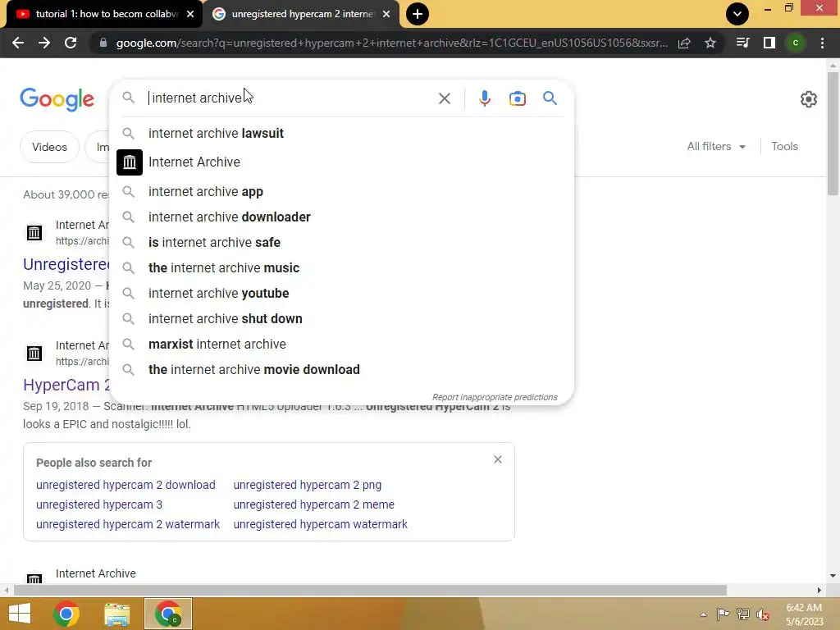This screenshot has height=630, width=840.
Task: Click the address bar padlock icon
Action: click(x=103, y=43)
